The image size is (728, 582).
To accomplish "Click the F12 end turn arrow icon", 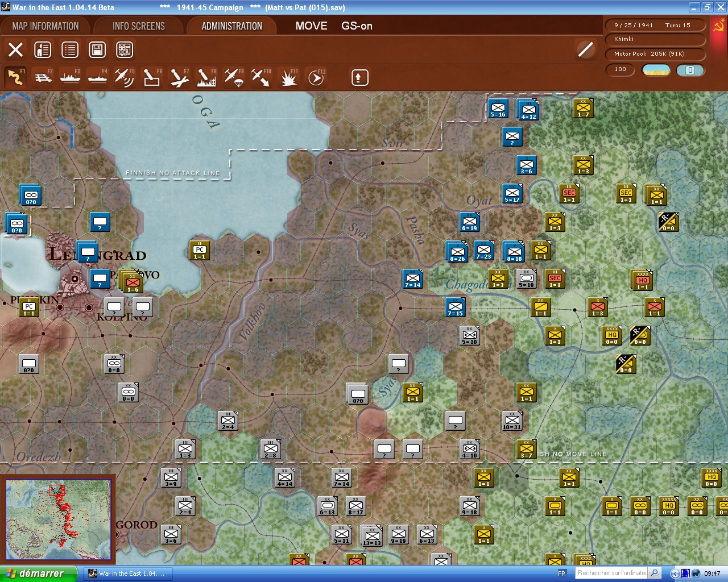I will pyautogui.click(x=316, y=77).
